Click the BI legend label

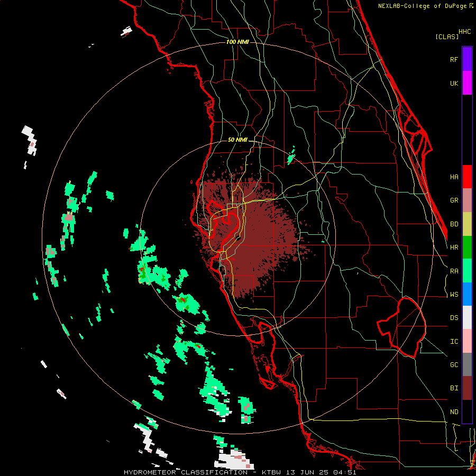tap(454, 388)
